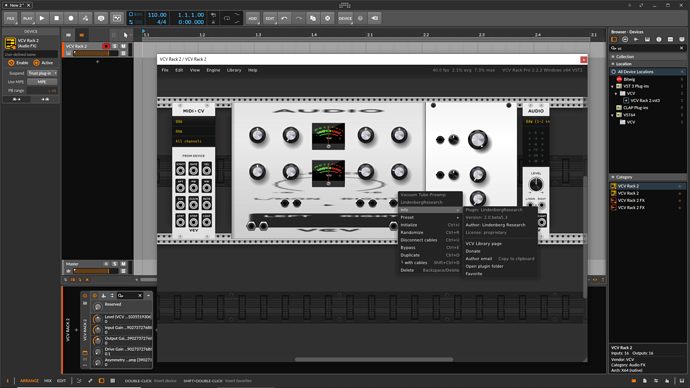
Task: Toggle automation write in transport
Action: click(x=85, y=18)
